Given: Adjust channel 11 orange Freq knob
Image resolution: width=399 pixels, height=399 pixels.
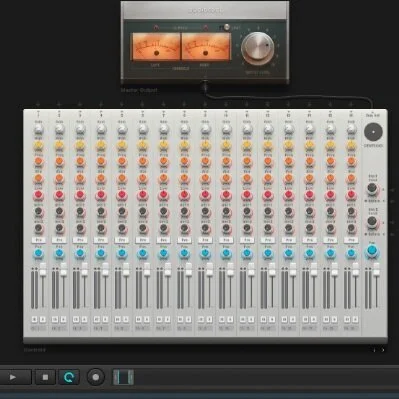Looking at the screenshot, I should pyautogui.click(x=247, y=161).
